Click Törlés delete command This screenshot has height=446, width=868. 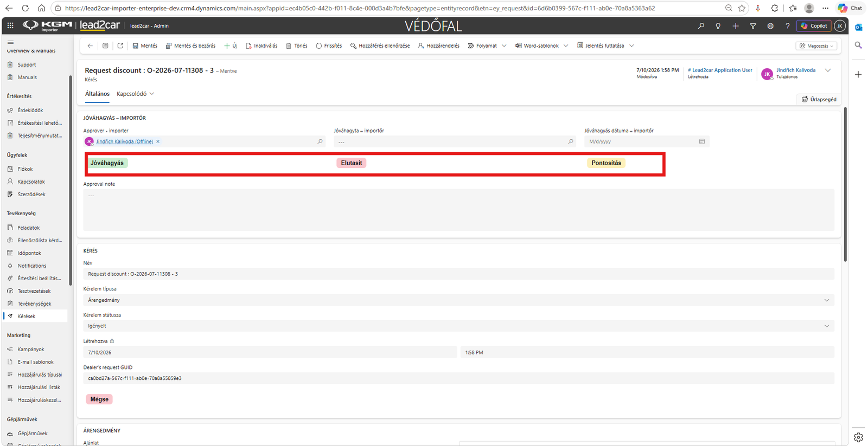[x=297, y=46]
